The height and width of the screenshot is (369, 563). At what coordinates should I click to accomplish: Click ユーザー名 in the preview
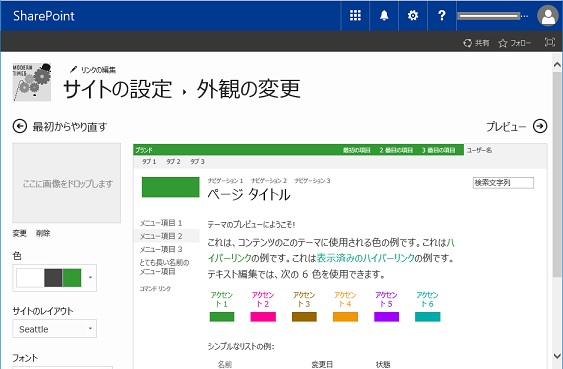click(x=479, y=150)
